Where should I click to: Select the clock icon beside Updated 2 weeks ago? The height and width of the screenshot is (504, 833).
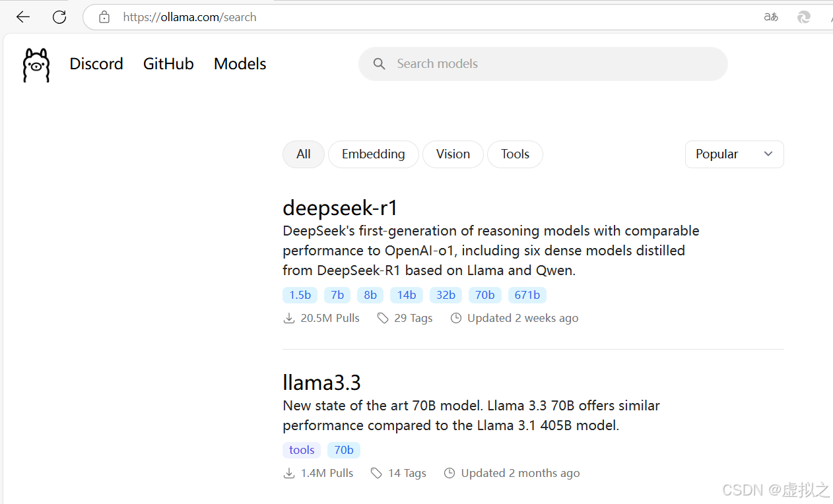pyautogui.click(x=456, y=318)
